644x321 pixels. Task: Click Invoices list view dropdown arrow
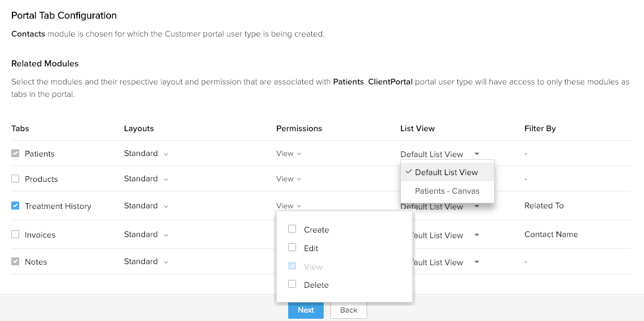tap(477, 235)
